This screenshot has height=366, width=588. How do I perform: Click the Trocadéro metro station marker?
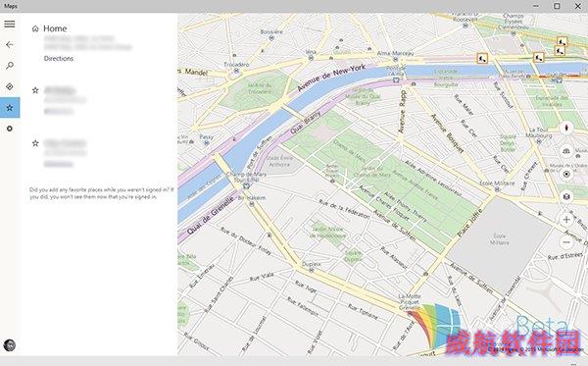coord(236,71)
